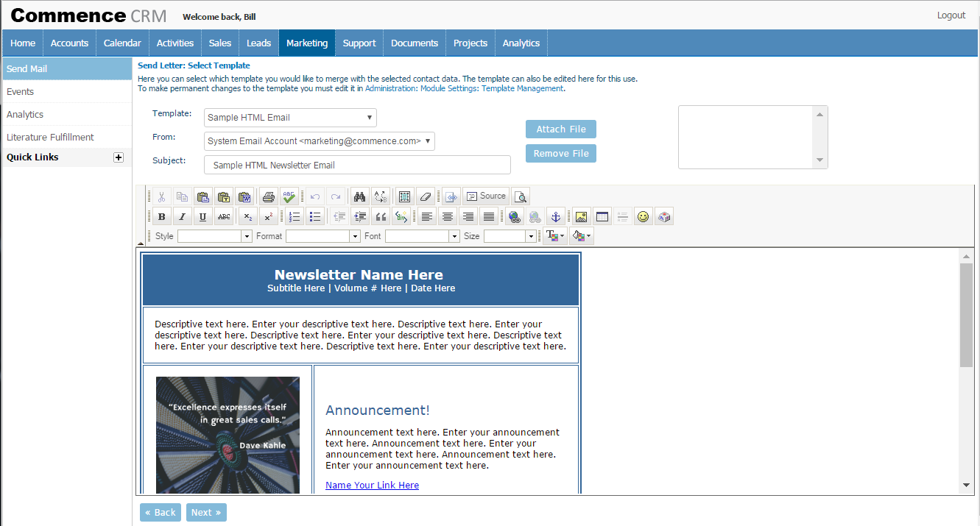The height and width of the screenshot is (526, 980).
Task: Click the Copy icon in editor toolbar
Action: (x=183, y=196)
